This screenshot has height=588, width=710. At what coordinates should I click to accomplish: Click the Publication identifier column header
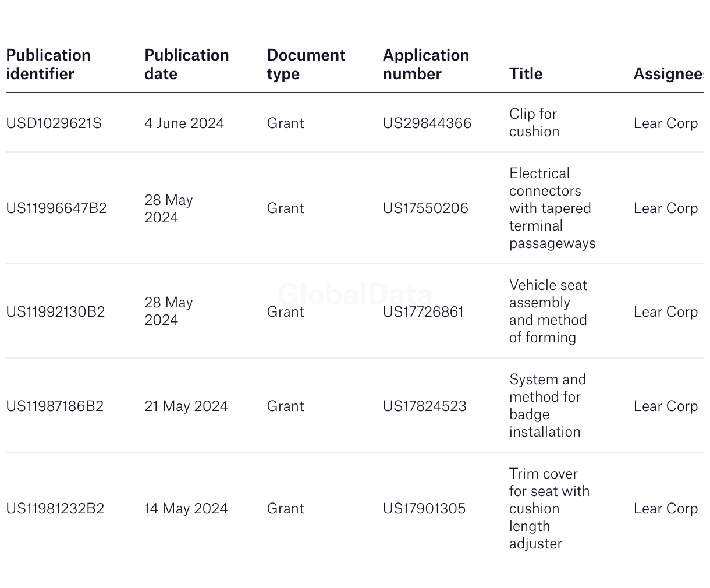tap(48, 65)
